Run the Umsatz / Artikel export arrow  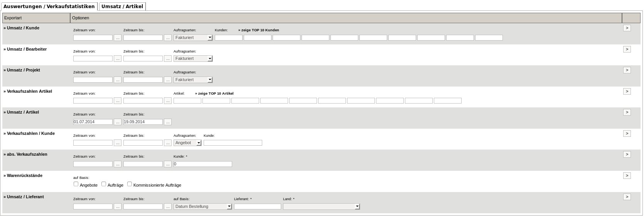(x=627, y=112)
